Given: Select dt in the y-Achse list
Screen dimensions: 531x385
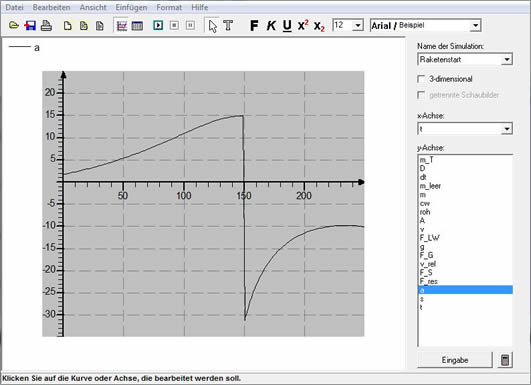Looking at the screenshot, I should pos(466,177).
